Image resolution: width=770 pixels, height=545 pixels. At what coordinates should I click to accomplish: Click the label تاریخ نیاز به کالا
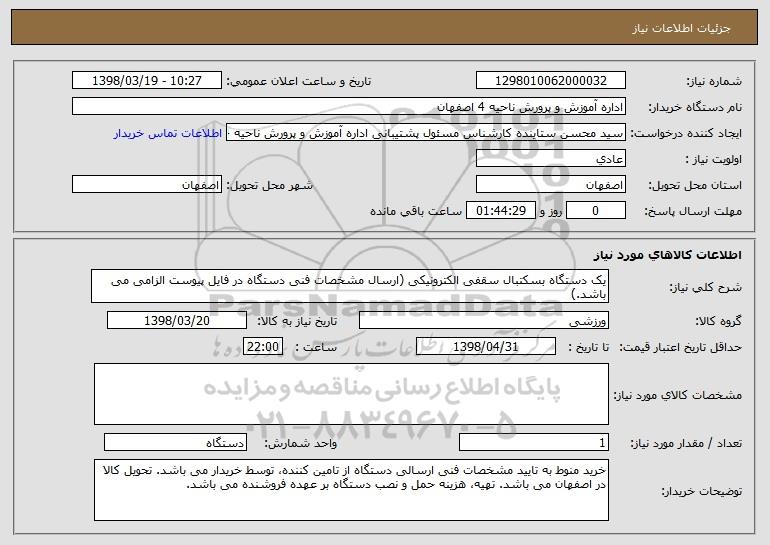pos(297,322)
